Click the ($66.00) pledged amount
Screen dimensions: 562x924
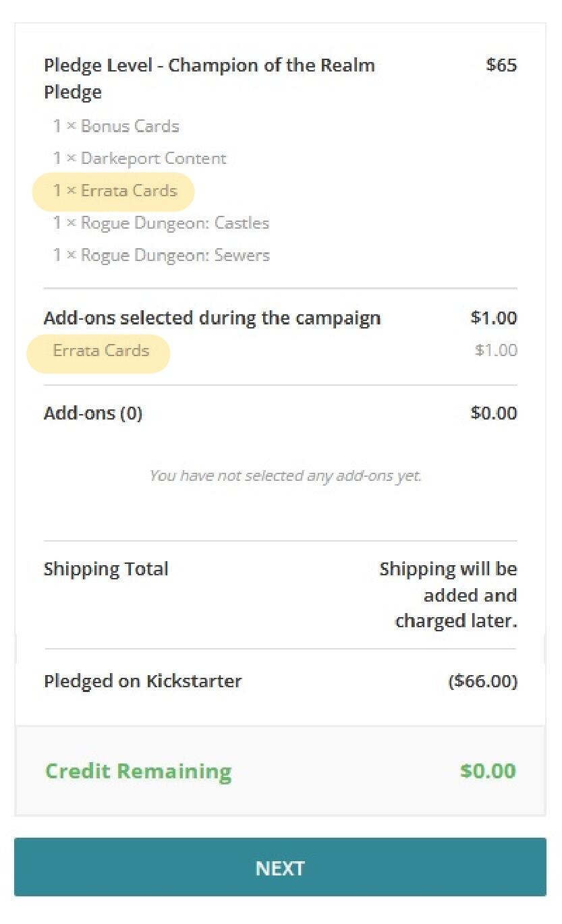click(x=482, y=681)
